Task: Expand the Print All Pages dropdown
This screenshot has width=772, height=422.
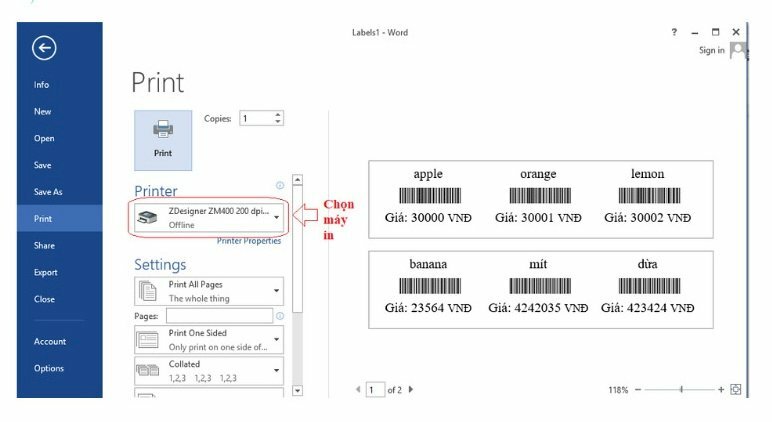Action: (209, 291)
